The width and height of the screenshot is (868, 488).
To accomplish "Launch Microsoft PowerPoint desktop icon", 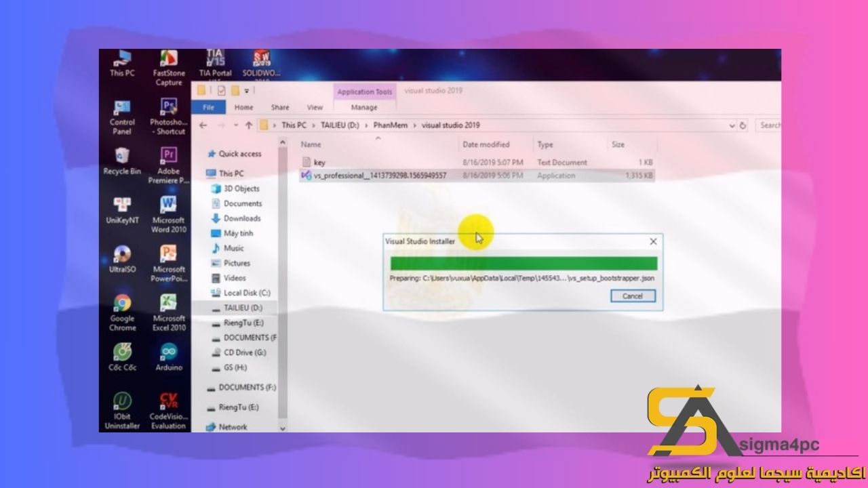I will pyautogui.click(x=168, y=264).
